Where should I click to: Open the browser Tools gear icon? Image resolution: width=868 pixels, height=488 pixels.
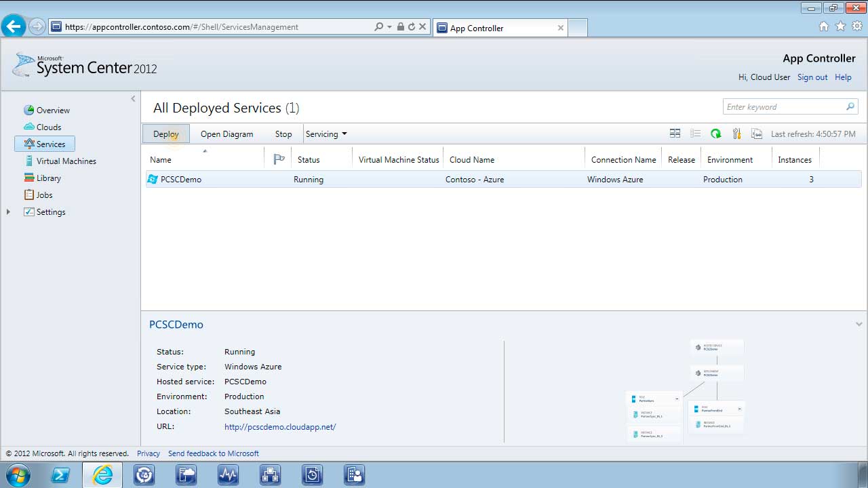pos(857,26)
